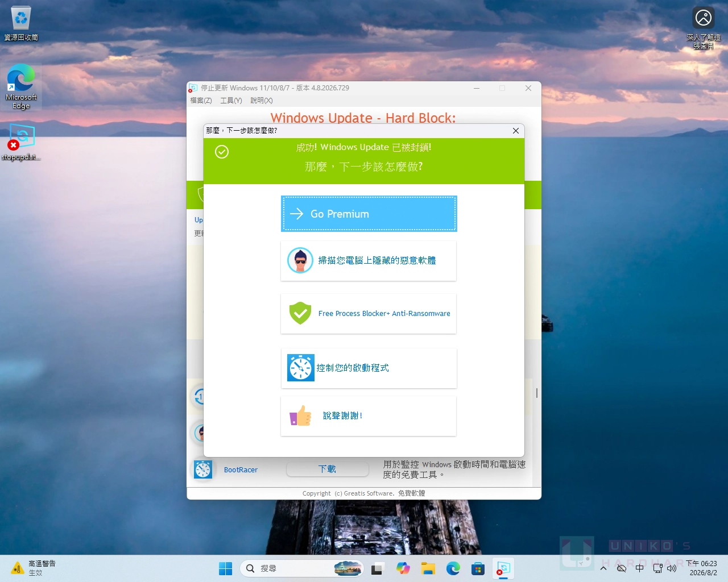Click the BootRacer product name link
Viewport: 728px width, 582px height.
click(x=241, y=470)
